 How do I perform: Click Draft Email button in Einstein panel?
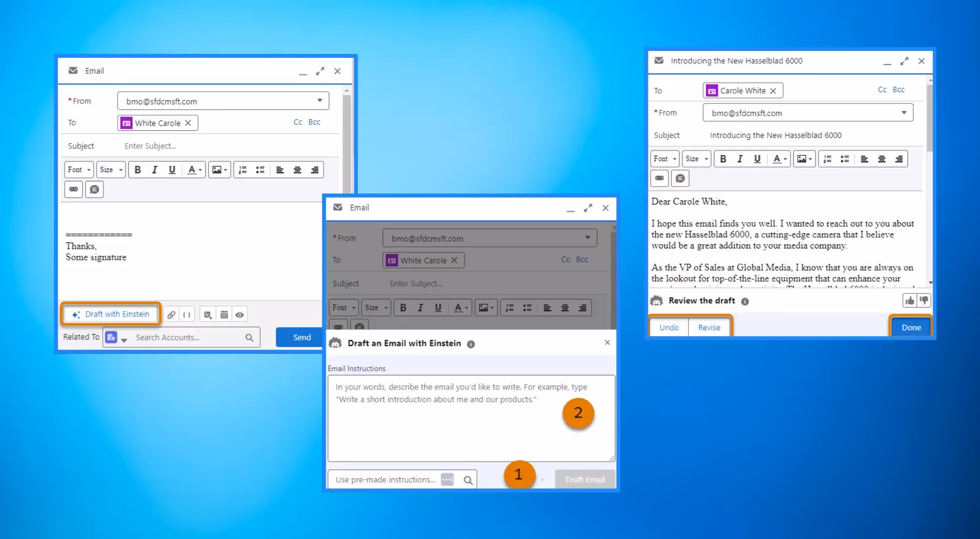585,480
